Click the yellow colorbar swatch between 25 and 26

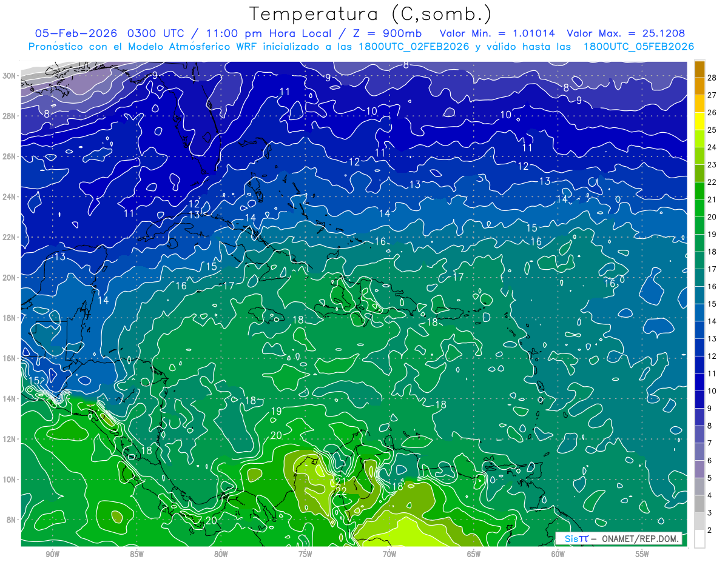point(700,121)
